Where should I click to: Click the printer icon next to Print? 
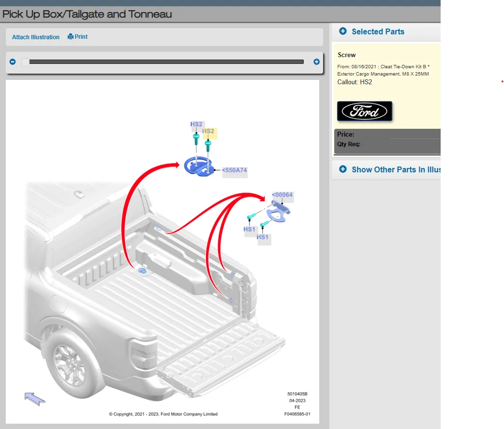pos(71,37)
